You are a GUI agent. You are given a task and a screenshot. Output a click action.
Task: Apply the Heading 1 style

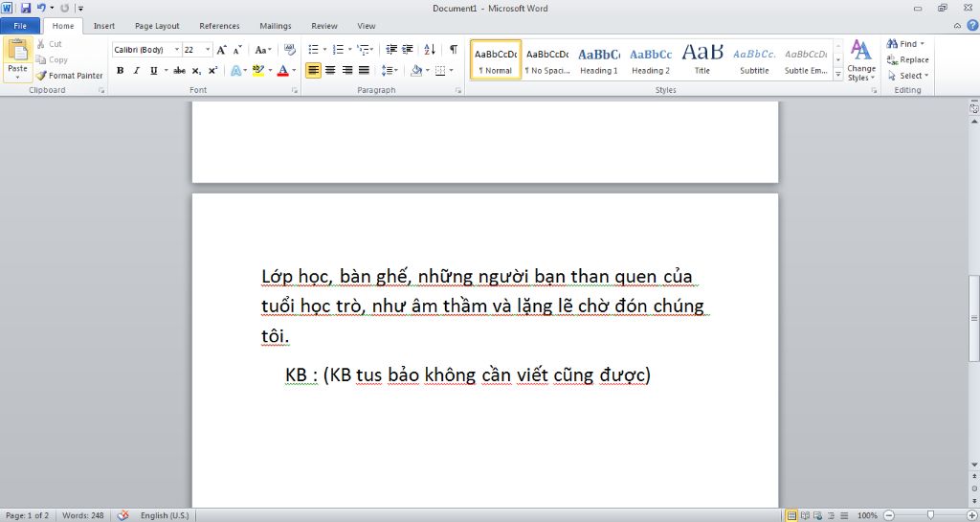[x=599, y=60]
